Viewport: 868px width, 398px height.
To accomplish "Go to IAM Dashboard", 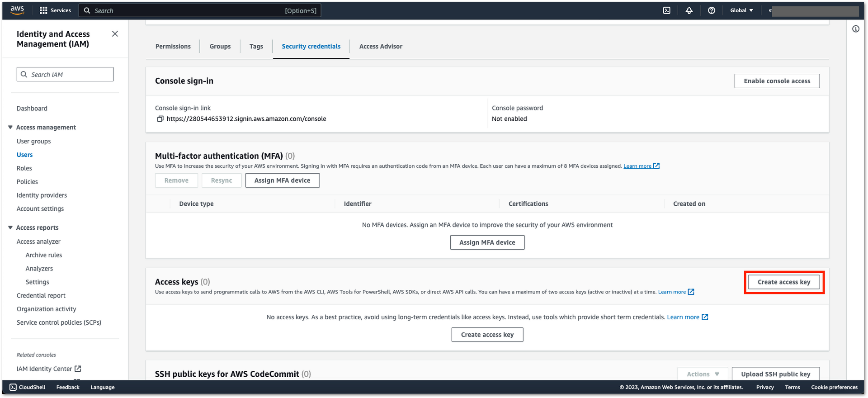I will coord(32,109).
